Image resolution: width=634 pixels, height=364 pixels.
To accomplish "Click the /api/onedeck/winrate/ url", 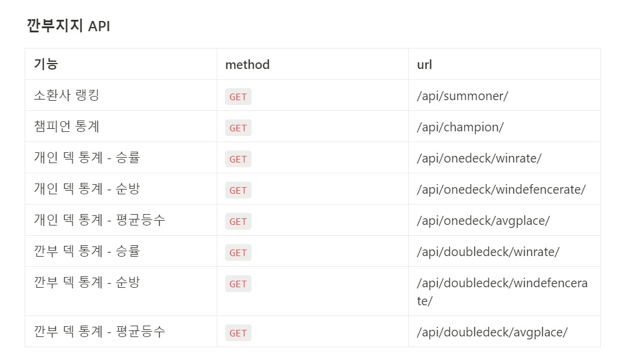I will pyautogui.click(x=479, y=158).
